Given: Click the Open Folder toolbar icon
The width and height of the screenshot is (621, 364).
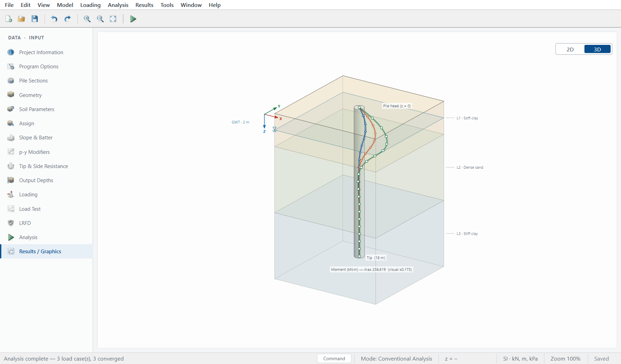Looking at the screenshot, I should click(x=21, y=19).
